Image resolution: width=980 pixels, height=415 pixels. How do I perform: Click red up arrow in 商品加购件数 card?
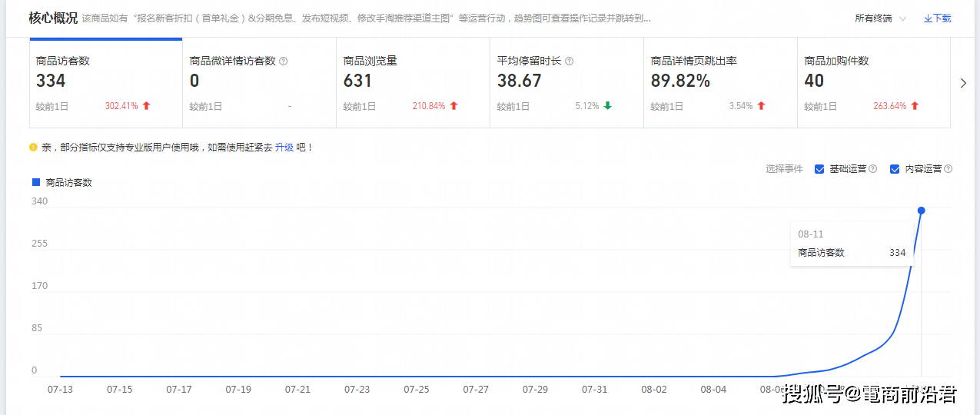click(915, 106)
